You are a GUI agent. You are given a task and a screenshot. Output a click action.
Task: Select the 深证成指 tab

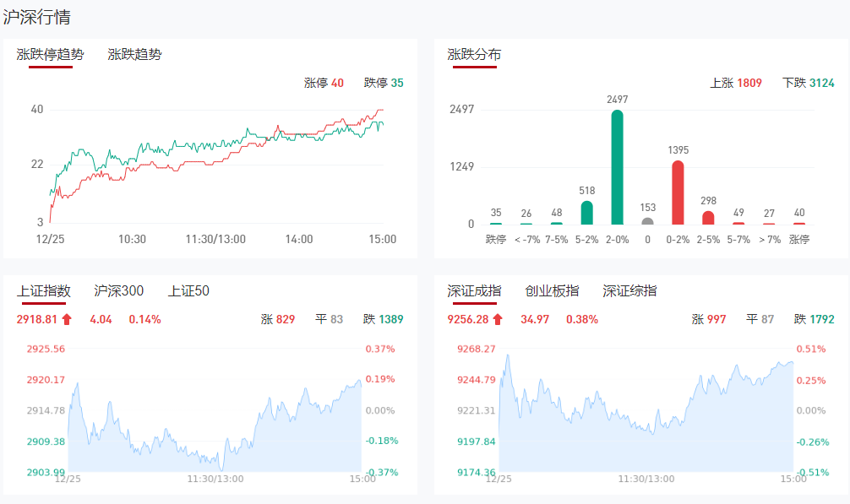coord(474,291)
